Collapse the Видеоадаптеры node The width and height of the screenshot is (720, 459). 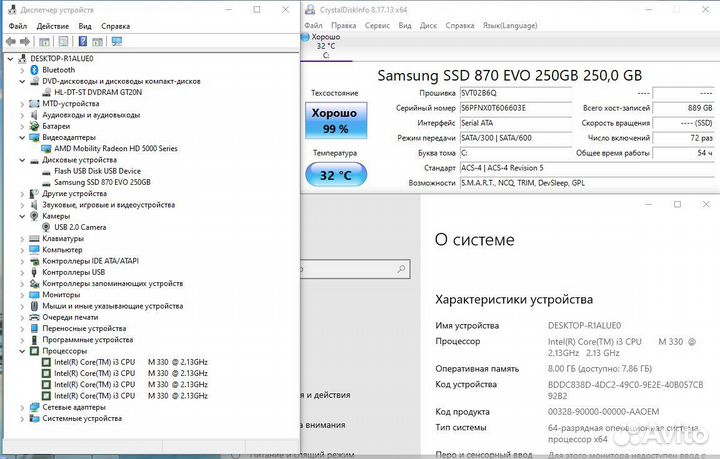pyautogui.click(x=22, y=137)
